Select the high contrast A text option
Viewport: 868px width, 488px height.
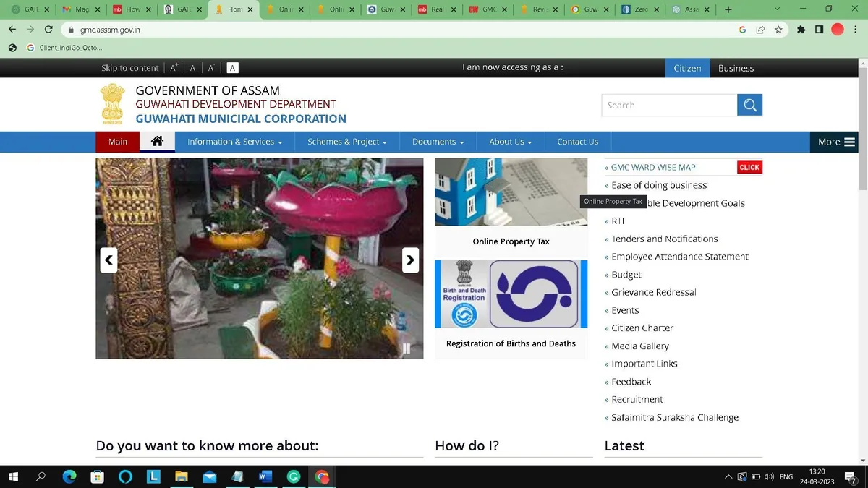coord(232,68)
